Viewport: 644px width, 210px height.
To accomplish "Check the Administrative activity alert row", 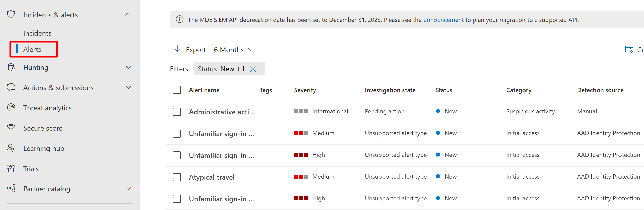I will 177,112.
